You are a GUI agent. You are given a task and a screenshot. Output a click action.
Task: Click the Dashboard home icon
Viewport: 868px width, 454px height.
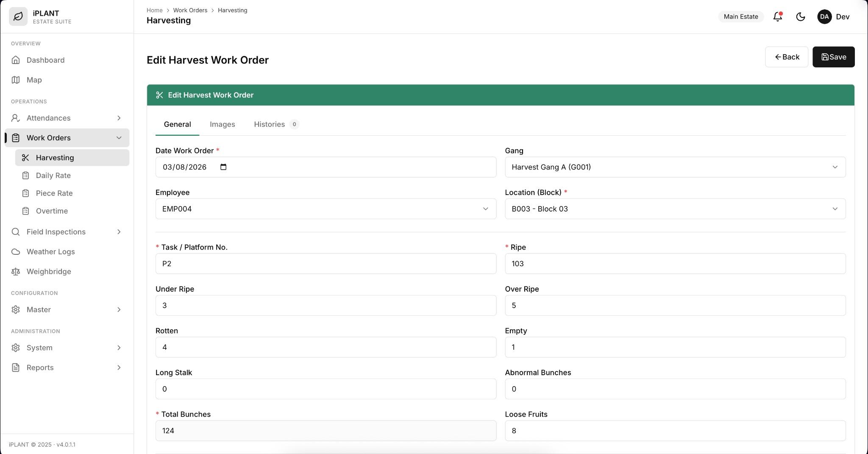point(16,60)
